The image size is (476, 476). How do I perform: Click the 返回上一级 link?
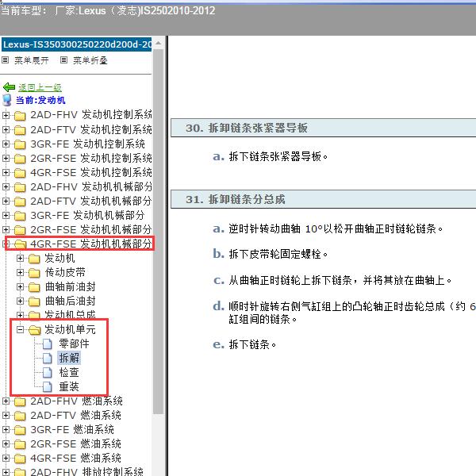click(x=40, y=88)
